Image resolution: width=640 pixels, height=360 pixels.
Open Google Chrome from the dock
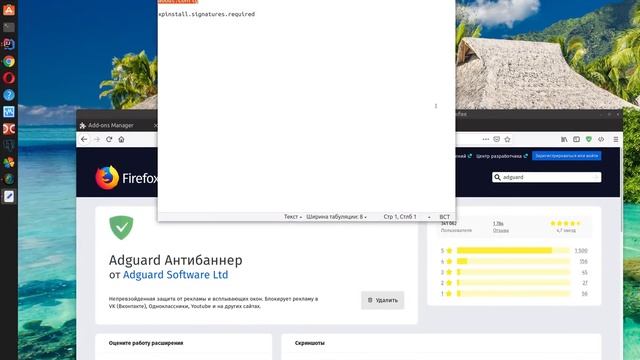coord(9,61)
